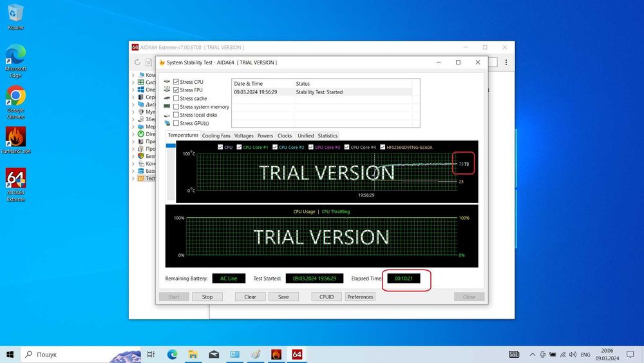Open Edge from the taskbar
Screen dimensions: 644x363
(172, 355)
